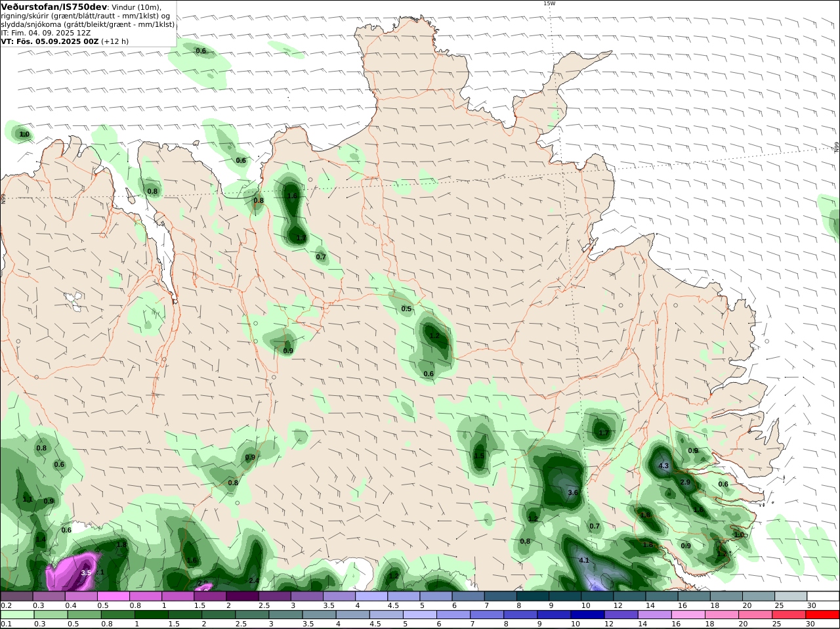The height and width of the screenshot is (629, 840).
Task: Click the 15W longitude label
Action: (x=549, y=3)
